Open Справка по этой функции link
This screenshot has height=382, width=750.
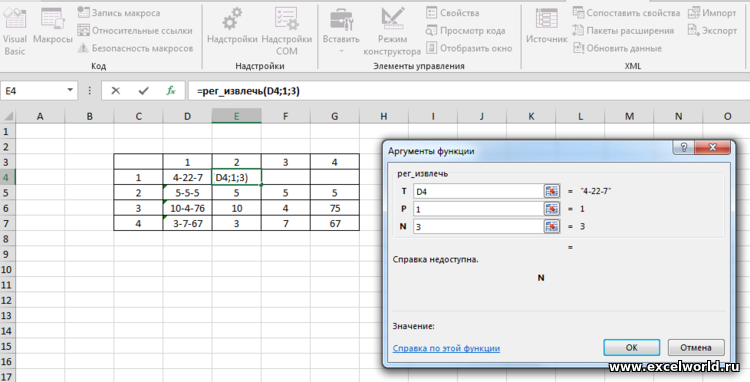446,348
